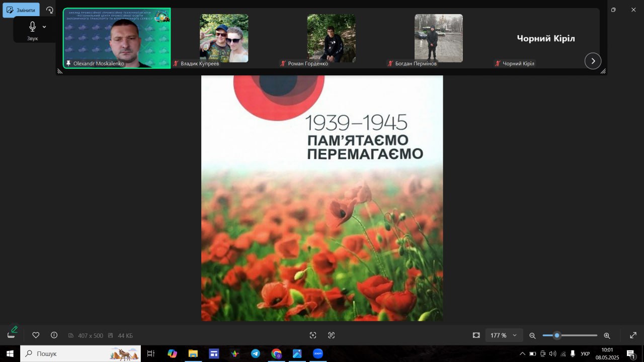
Task: Show hidden system tray icons
Action: pos(522,353)
